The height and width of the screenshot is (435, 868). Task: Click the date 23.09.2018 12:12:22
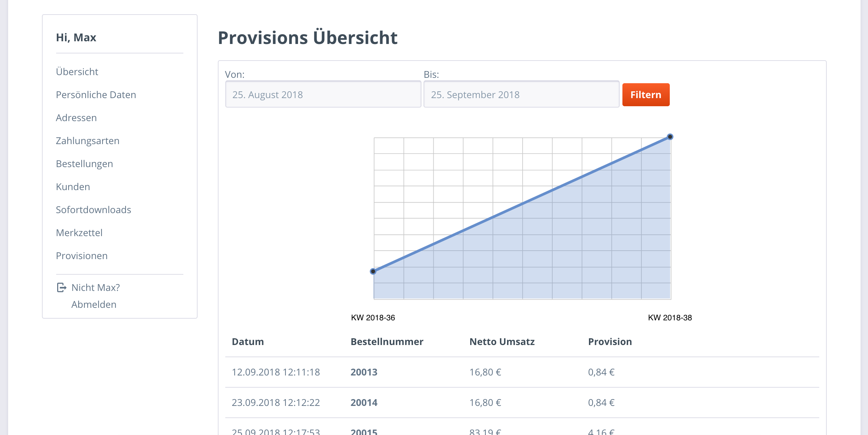[276, 403]
